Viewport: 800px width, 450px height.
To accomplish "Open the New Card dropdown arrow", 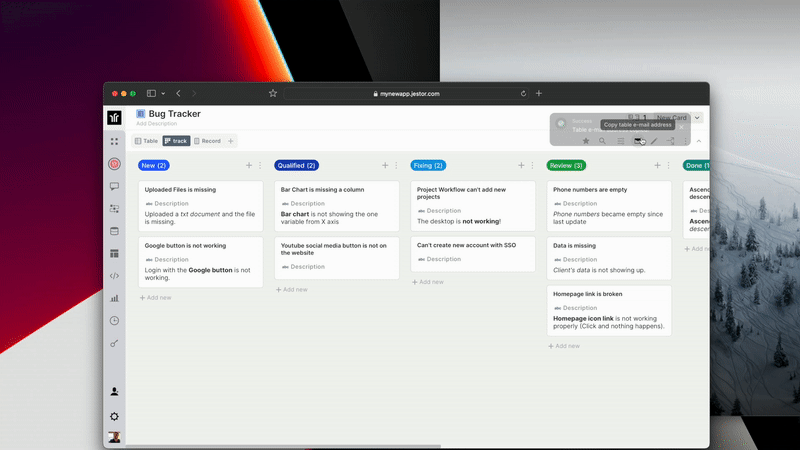I will pos(697,118).
